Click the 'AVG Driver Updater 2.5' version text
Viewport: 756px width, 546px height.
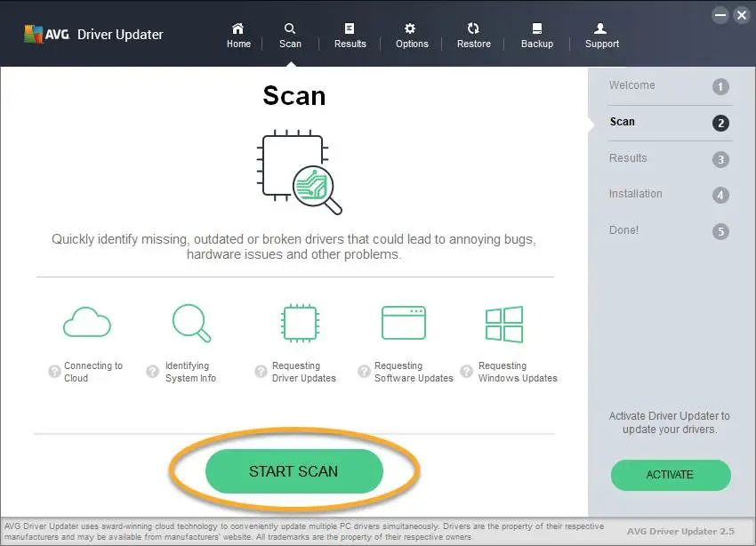[x=680, y=532]
